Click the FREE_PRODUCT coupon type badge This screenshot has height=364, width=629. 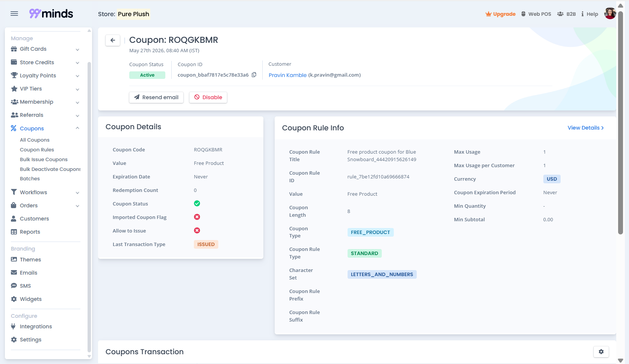coord(370,232)
